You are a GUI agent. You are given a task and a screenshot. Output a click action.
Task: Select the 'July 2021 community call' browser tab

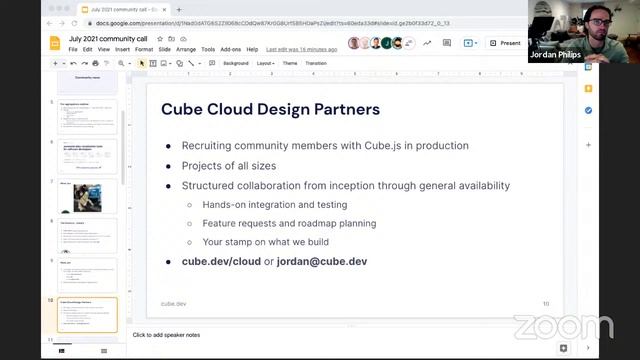coord(124,9)
